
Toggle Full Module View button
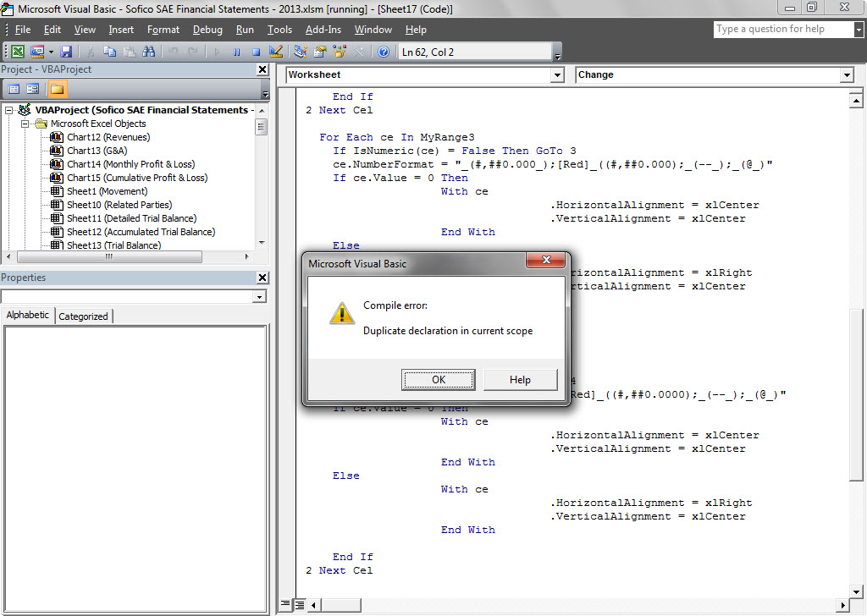click(299, 604)
